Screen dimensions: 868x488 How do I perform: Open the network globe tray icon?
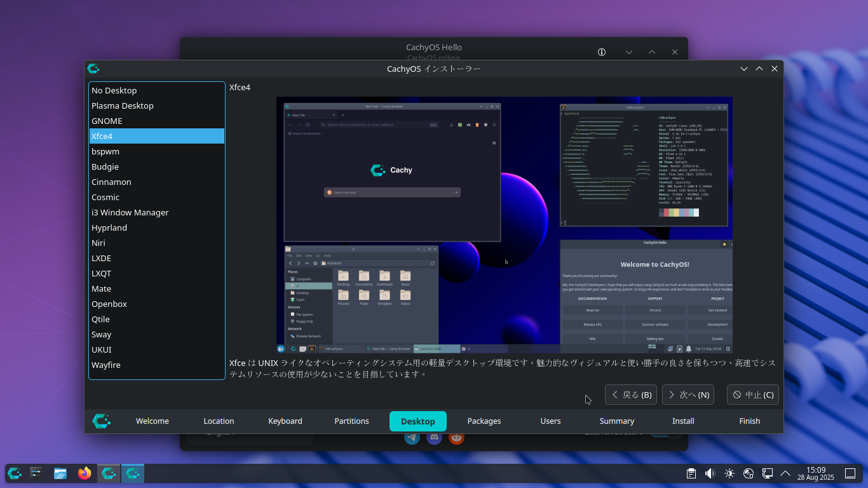749,473
